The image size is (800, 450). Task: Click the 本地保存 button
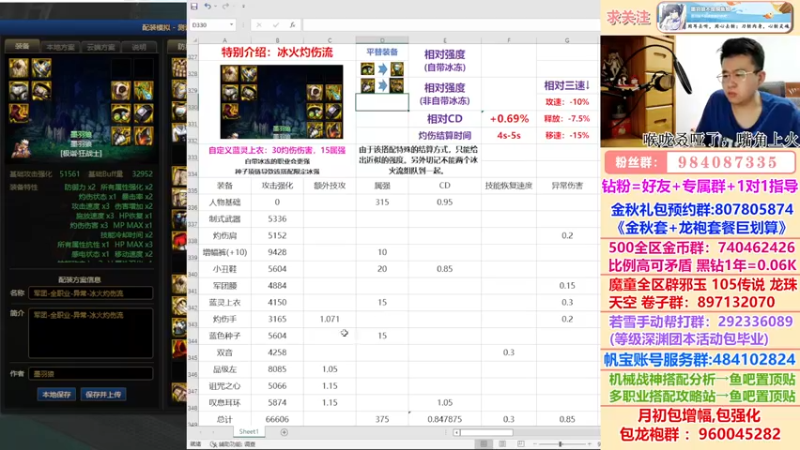click(57, 394)
